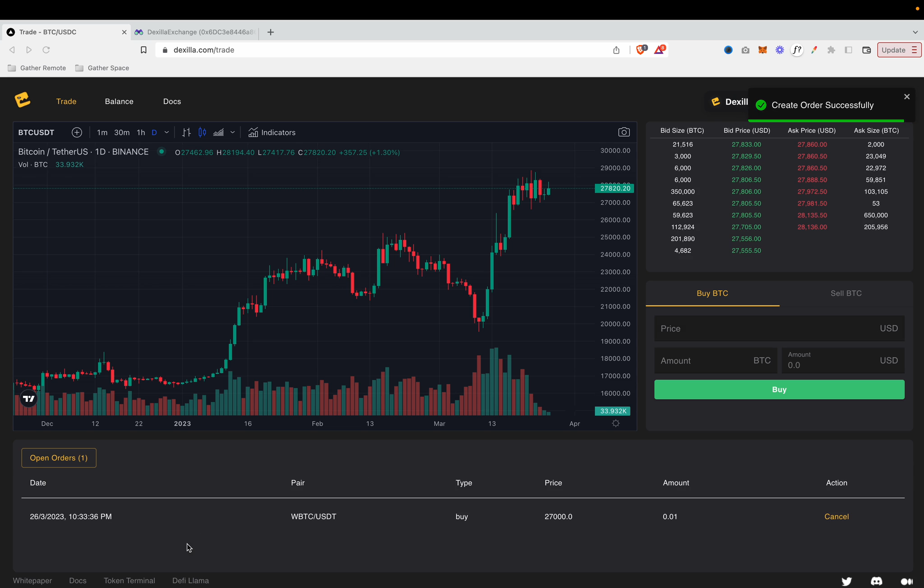Add symbol to compare with plus icon
The image size is (924, 588).
(77, 132)
